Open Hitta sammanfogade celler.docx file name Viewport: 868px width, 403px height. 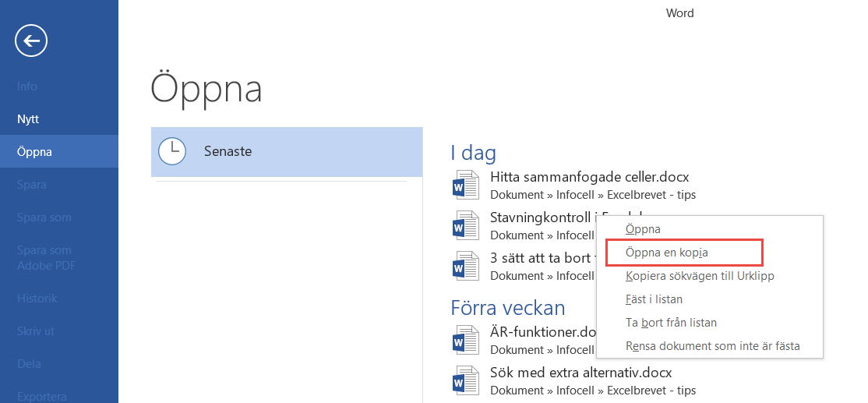pyautogui.click(x=589, y=177)
